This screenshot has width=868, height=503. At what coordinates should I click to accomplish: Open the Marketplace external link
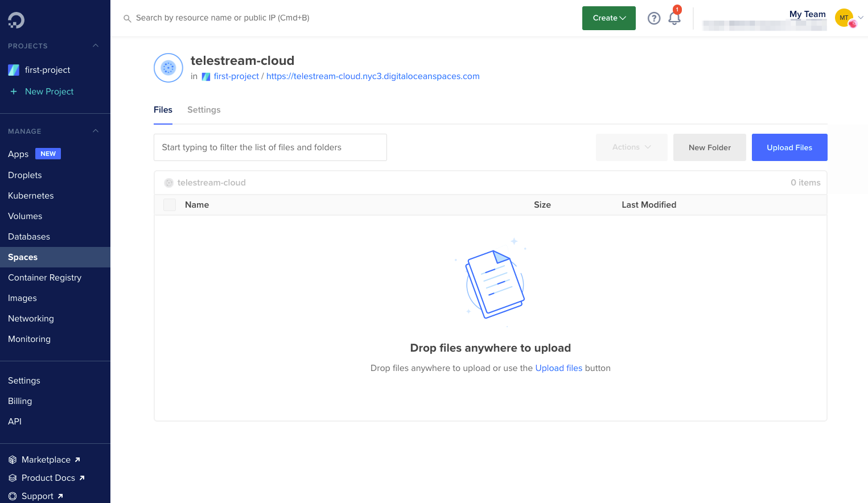(51, 460)
